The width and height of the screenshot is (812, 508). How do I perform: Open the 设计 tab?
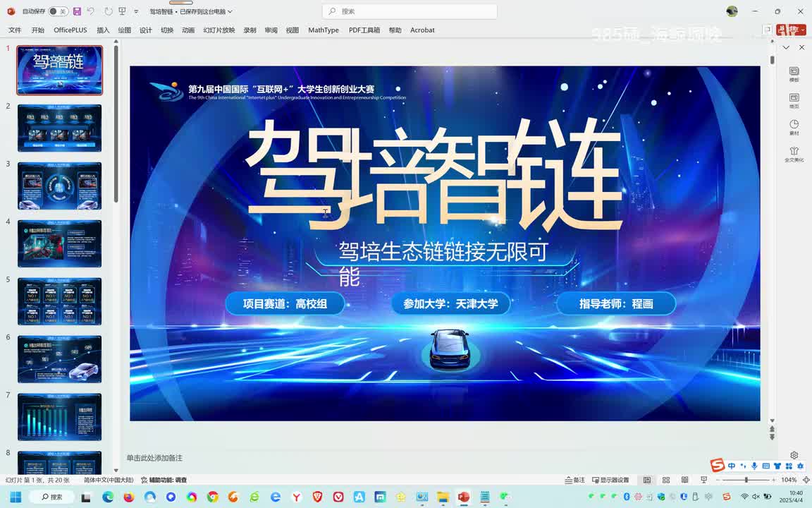pyautogui.click(x=146, y=30)
